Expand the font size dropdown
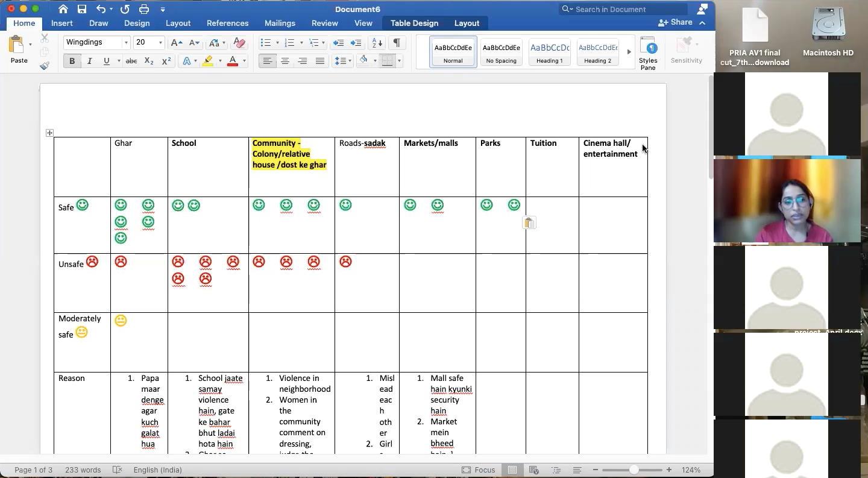This screenshot has height=478, width=868. click(160, 43)
